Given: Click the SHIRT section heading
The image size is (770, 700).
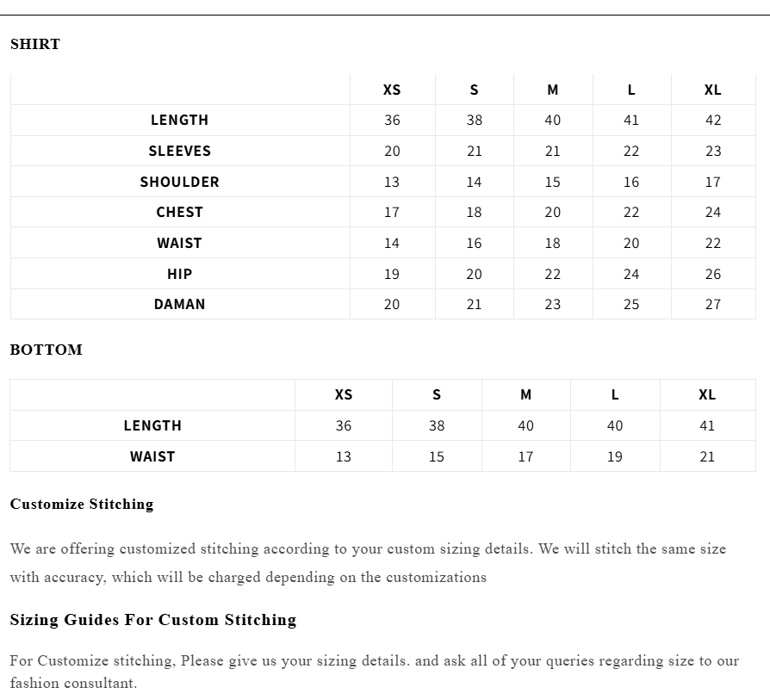Looking at the screenshot, I should [35, 45].
